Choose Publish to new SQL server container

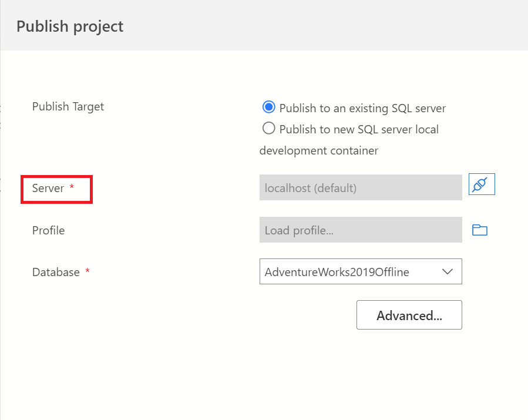pos(268,128)
